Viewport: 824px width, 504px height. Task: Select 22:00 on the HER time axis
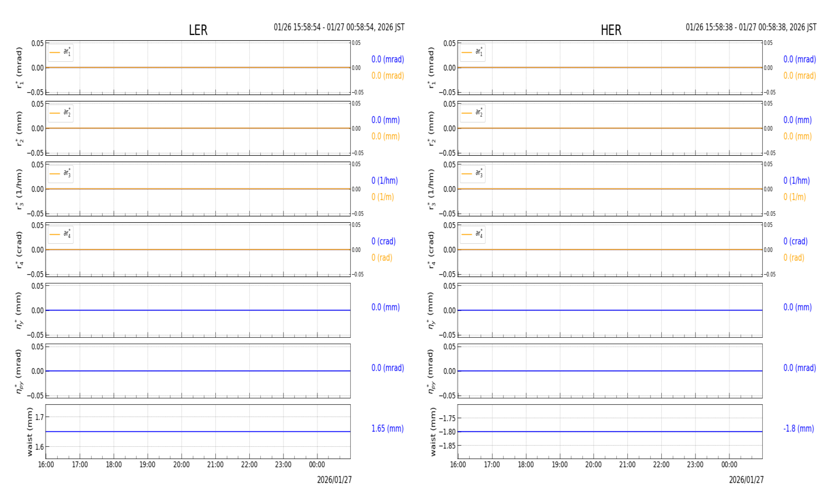click(x=661, y=465)
